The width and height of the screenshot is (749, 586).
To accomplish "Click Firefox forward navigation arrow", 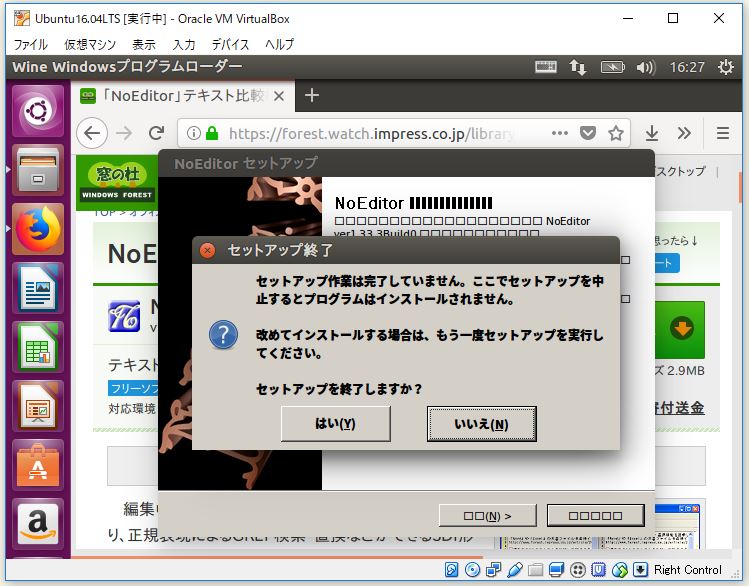I will tap(124, 133).
